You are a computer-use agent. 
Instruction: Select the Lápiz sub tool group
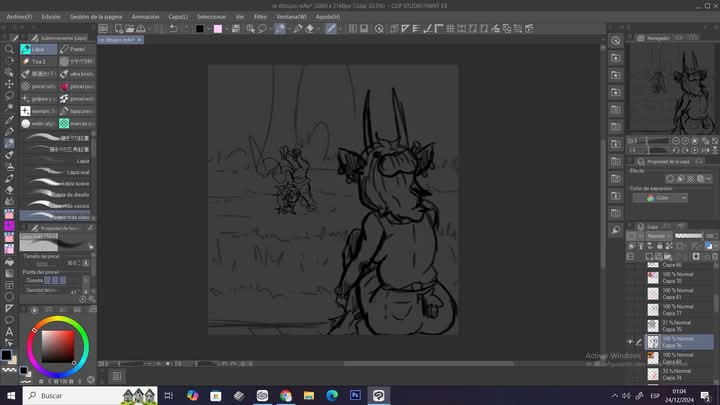[x=39, y=49]
